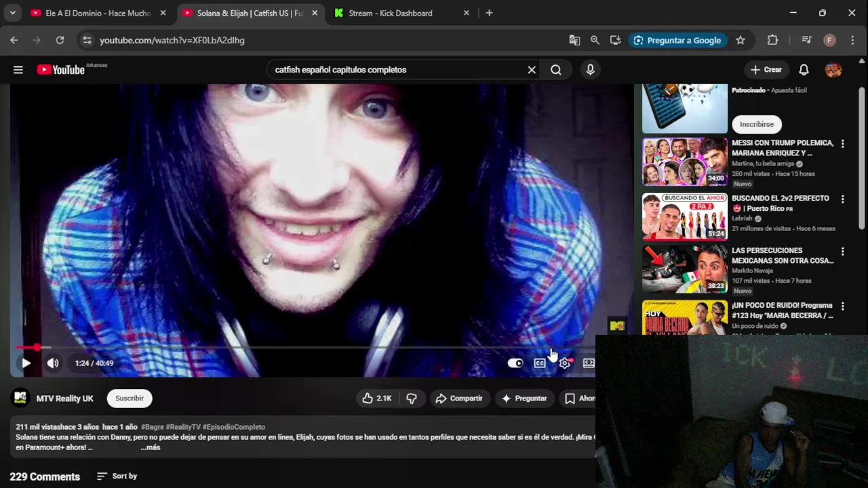
Task: View site information icon
Action: point(87,40)
